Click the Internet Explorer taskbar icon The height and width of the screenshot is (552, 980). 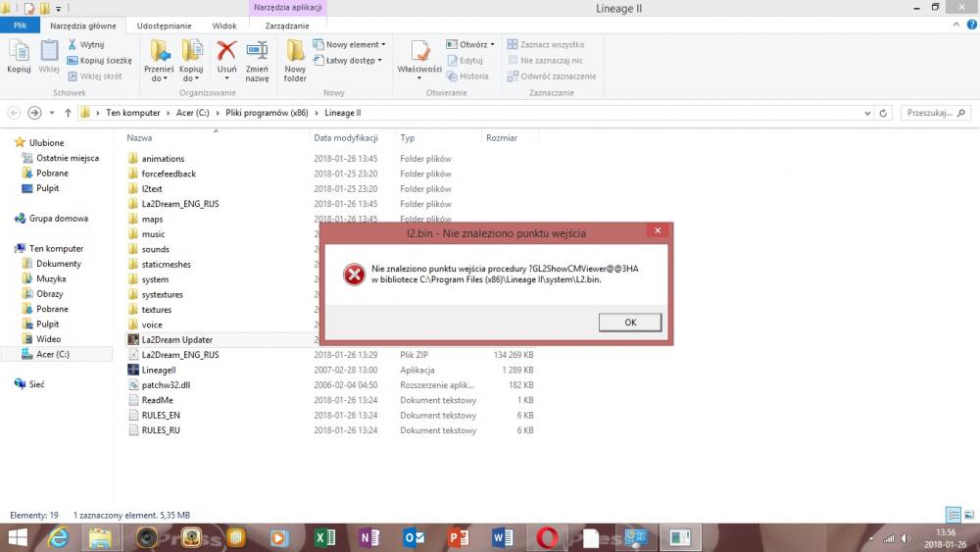click(59, 537)
